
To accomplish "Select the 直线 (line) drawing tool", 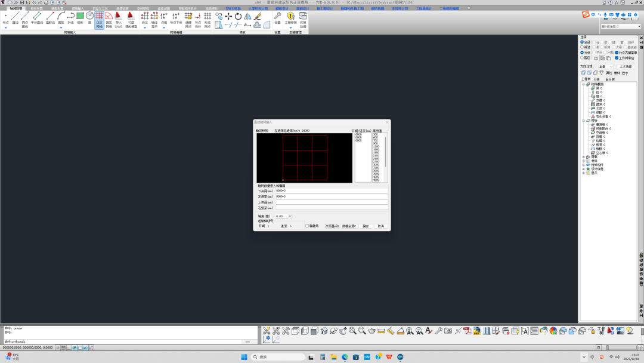I will (x=15, y=19).
